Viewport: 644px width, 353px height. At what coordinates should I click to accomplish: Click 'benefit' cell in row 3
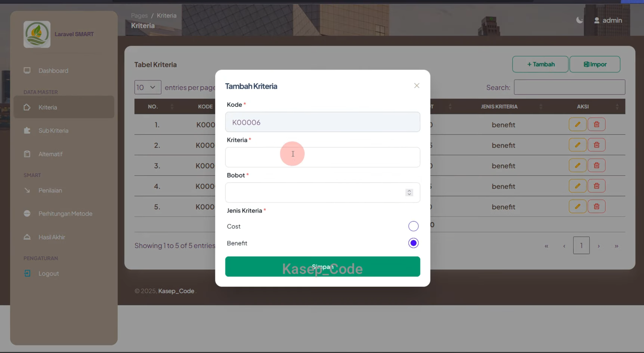tap(503, 166)
